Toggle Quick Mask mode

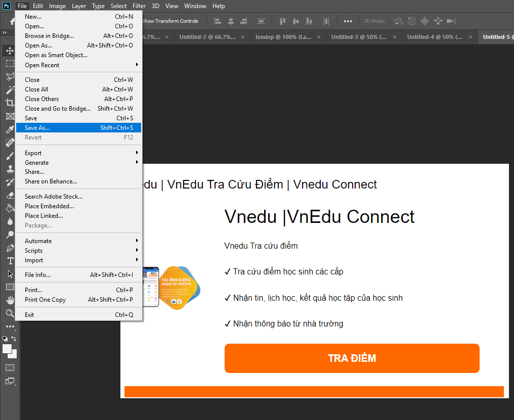pyautogui.click(x=10, y=367)
